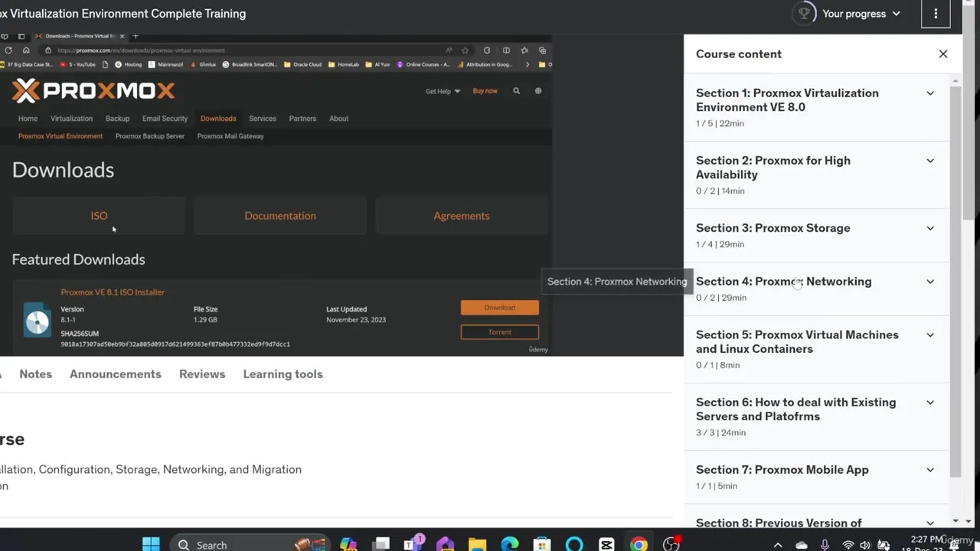Expand Section 1: Proxmox Virtualization Environment
This screenshot has height=551, width=980.
click(x=930, y=93)
